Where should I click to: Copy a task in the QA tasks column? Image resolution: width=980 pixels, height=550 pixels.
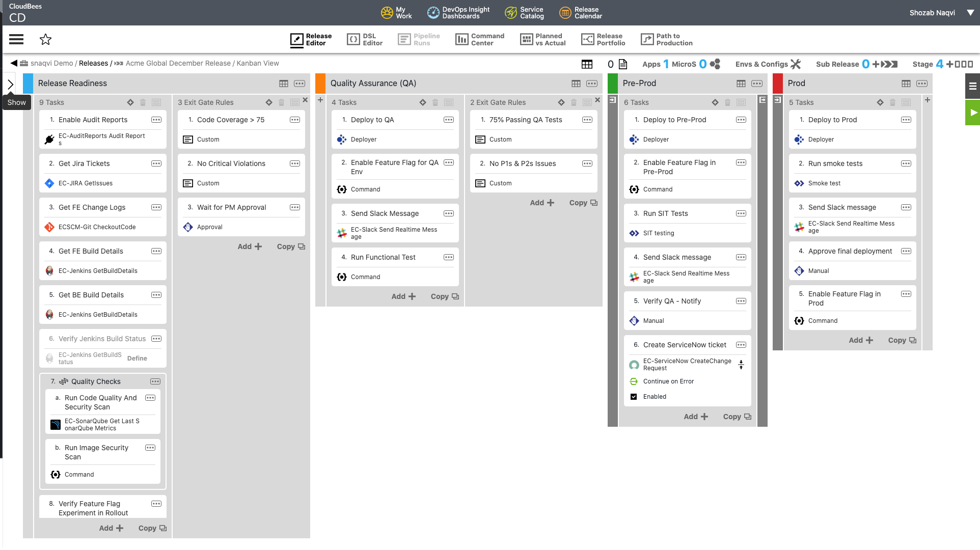pos(445,296)
